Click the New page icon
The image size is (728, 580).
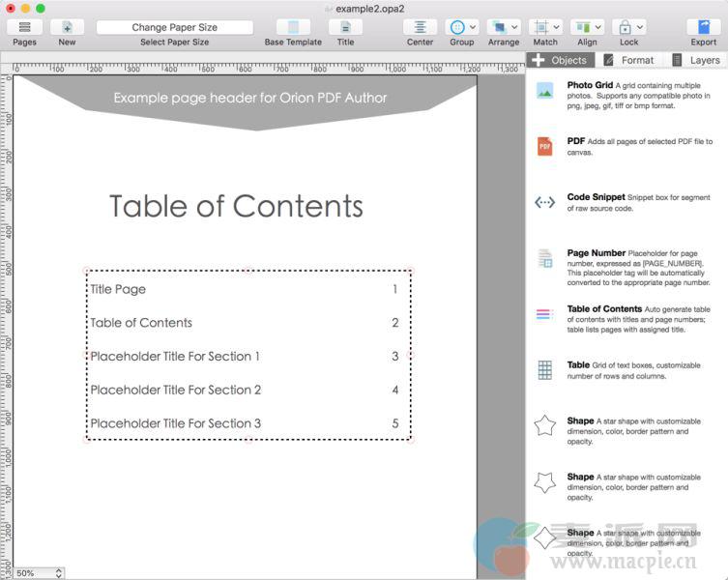click(x=67, y=27)
